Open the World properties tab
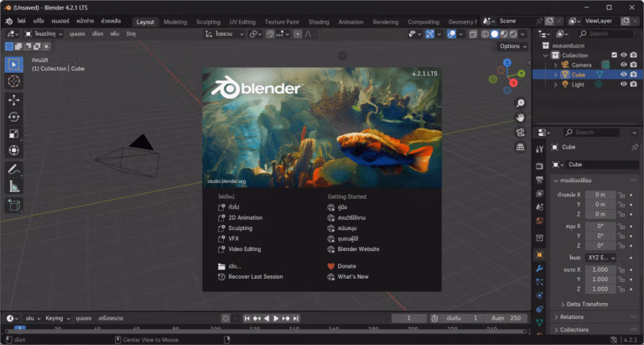 point(540,221)
